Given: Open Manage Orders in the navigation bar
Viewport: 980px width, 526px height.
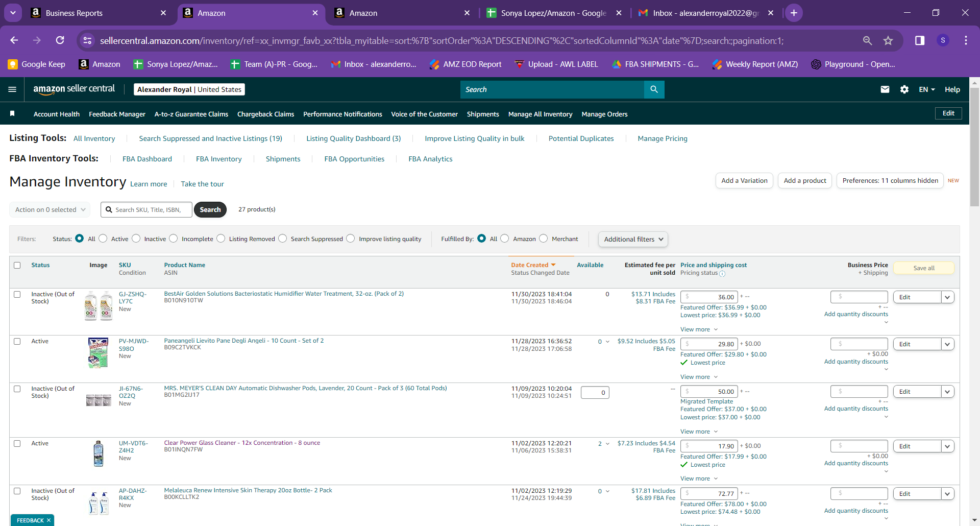Looking at the screenshot, I should (x=604, y=114).
